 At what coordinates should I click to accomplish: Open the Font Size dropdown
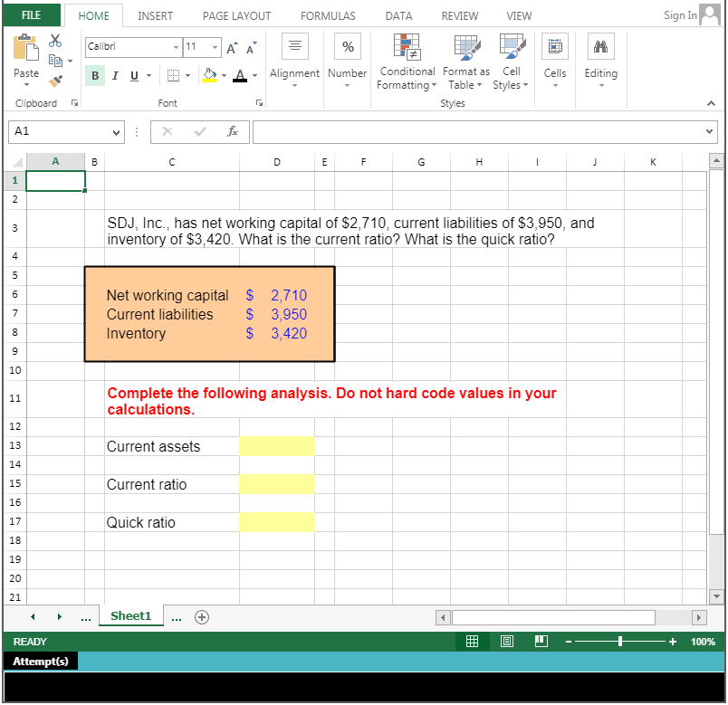click(x=215, y=46)
